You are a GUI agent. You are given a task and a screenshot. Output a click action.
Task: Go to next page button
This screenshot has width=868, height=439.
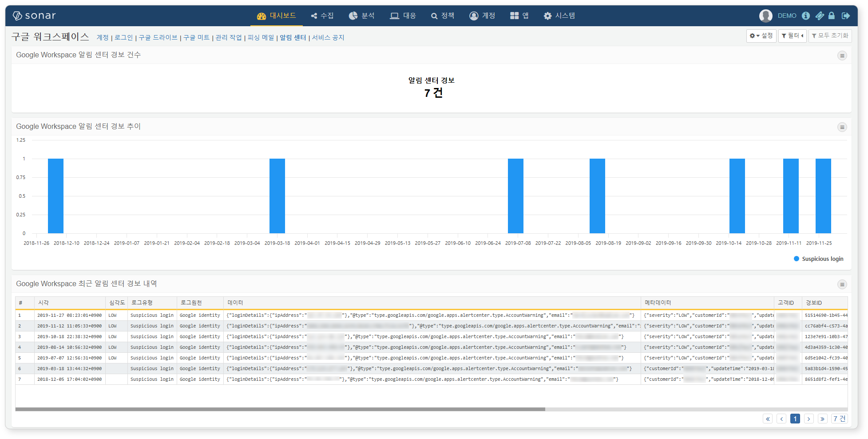tap(809, 419)
